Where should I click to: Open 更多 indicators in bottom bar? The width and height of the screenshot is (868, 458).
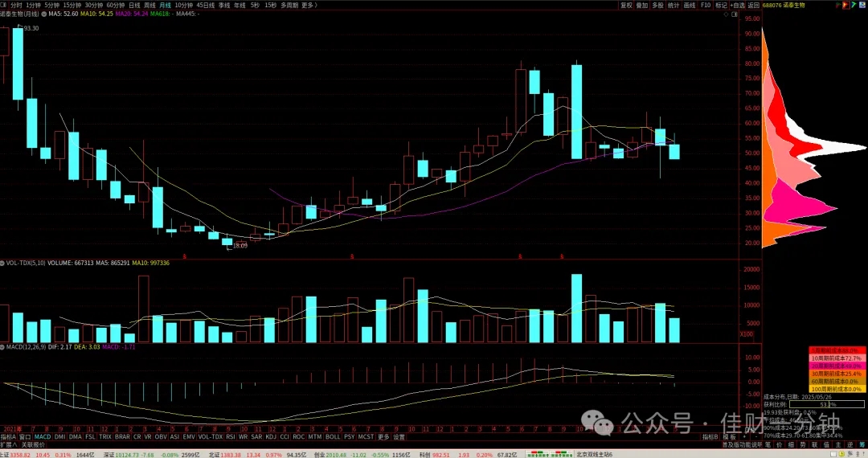coord(383,437)
